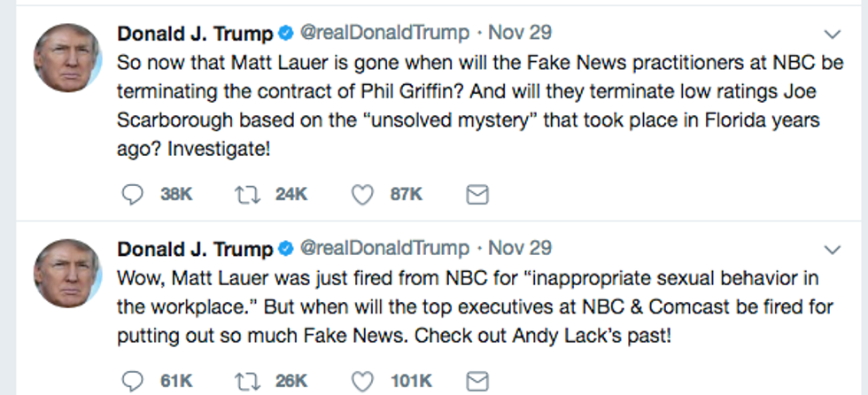Open the tweet starting "Wow, Matt Lauer was just fired"
Screen dimensions: 868x395
pos(469,306)
